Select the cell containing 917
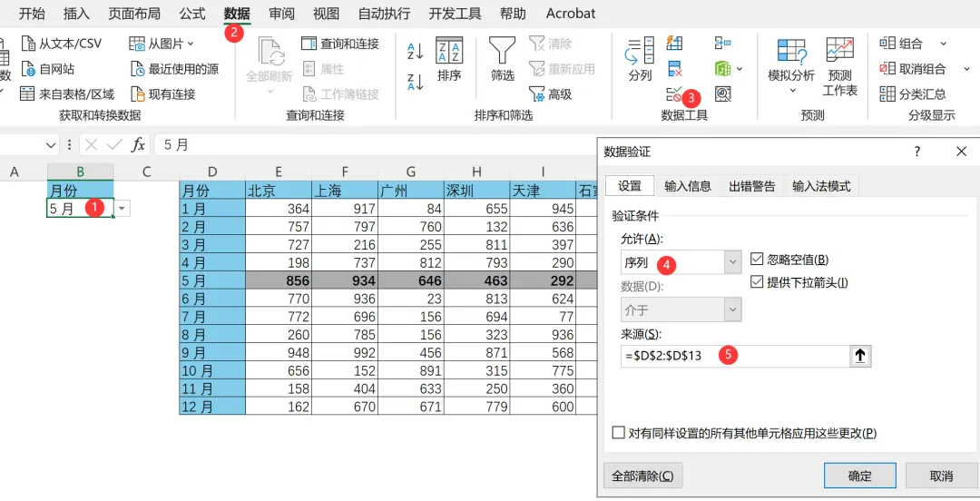Screen dimensions: 980x501 [x=345, y=209]
